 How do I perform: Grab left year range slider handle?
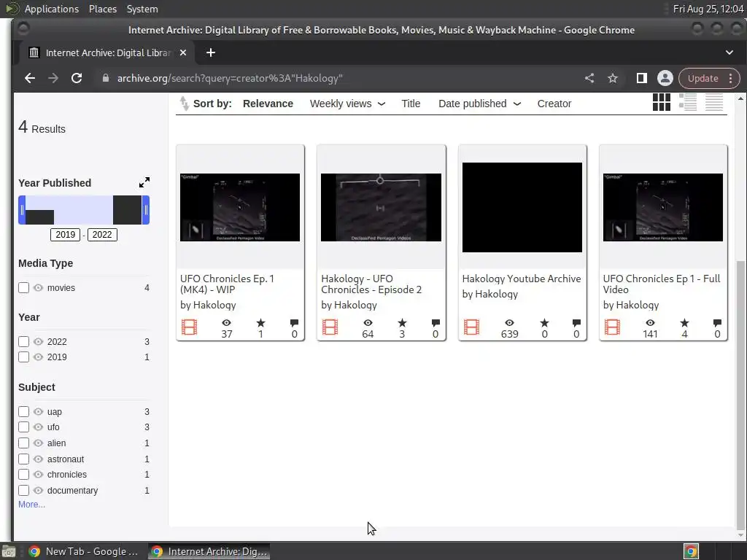[22, 210]
